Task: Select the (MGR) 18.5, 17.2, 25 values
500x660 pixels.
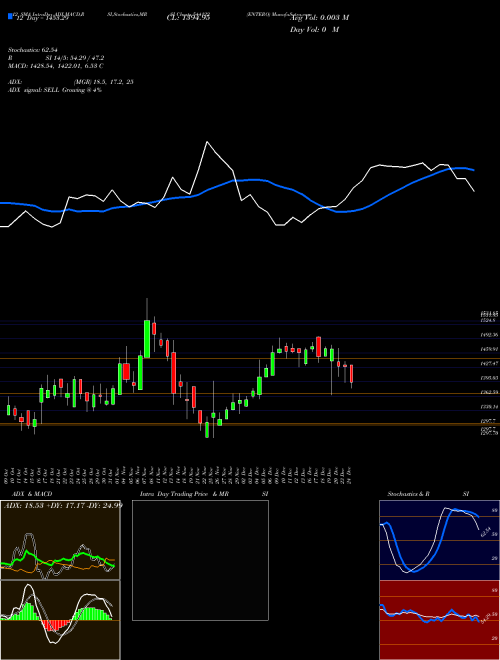Action: 104,82
